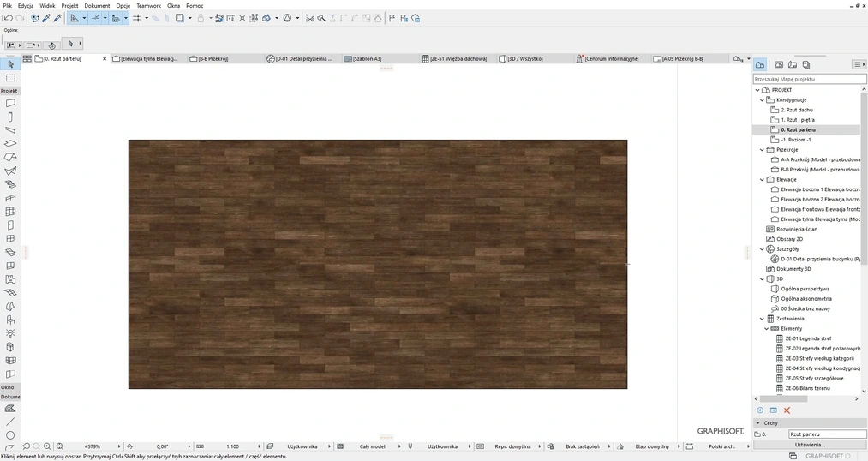This screenshot has width=868, height=461.
Task: Open the Layout Book in Navigator
Action: (793, 65)
